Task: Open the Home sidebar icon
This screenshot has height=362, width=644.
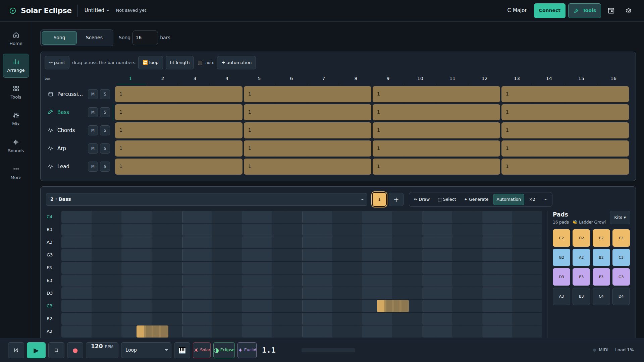Action: pyautogui.click(x=16, y=39)
